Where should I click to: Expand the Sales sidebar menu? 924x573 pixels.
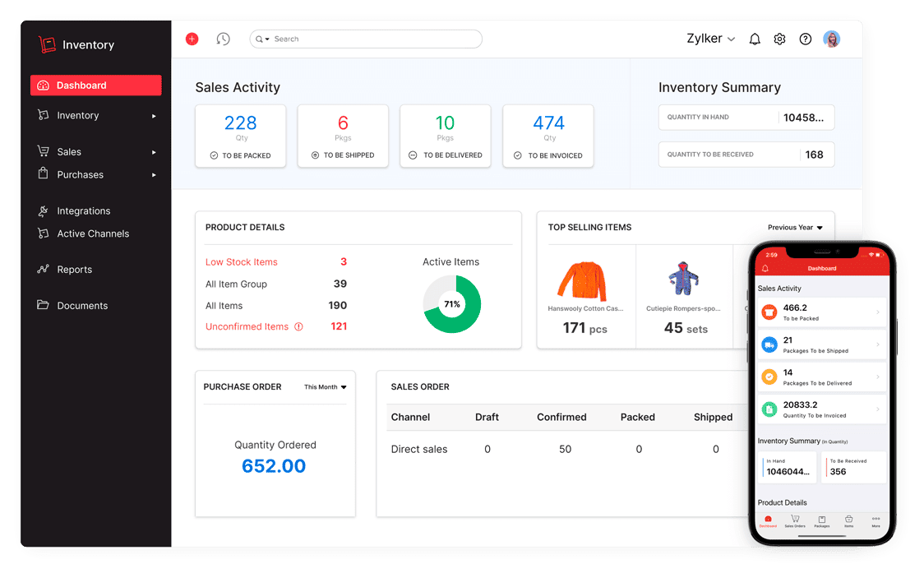pos(71,151)
